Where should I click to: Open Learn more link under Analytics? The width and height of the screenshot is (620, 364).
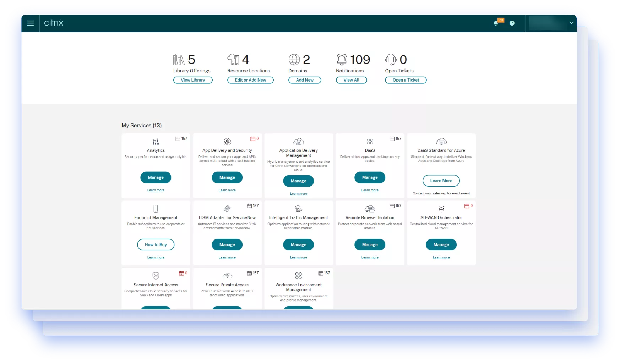pyautogui.click(x=156, y=190)
